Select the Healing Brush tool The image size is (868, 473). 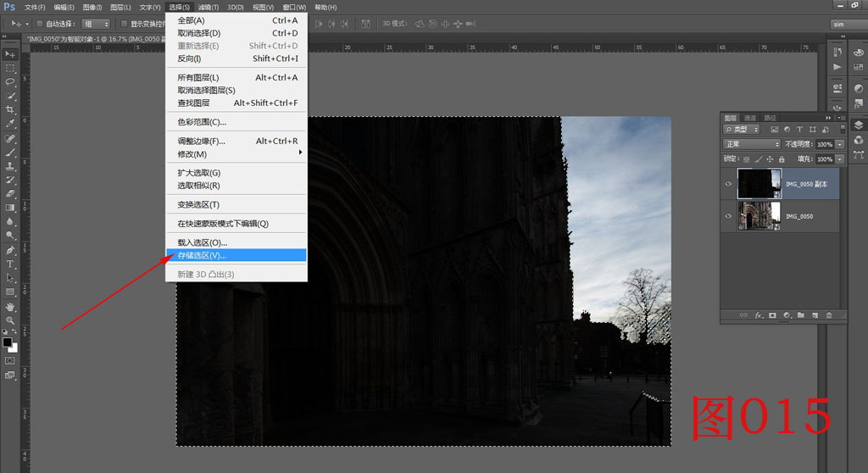(x=10, y=138)
